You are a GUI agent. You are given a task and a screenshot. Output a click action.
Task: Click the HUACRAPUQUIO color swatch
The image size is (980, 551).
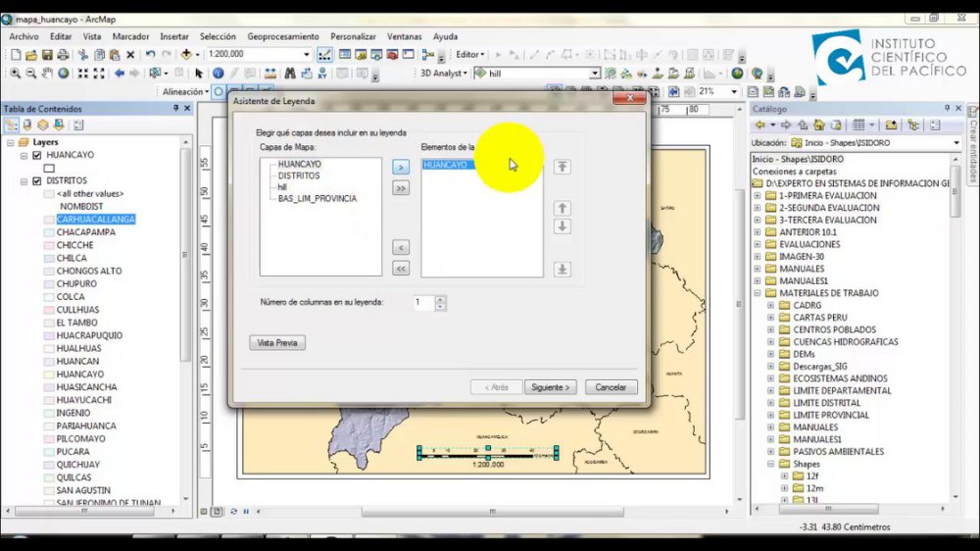49,336
